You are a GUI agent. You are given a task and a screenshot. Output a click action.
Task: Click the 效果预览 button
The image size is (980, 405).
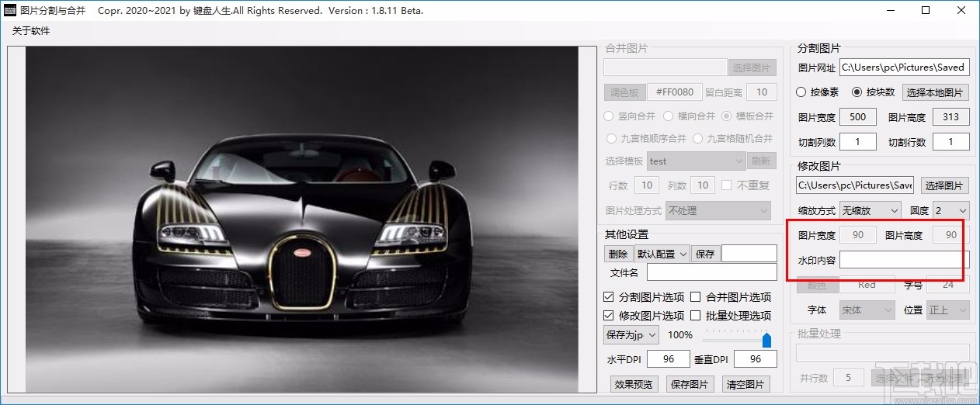tap(634, 384)
